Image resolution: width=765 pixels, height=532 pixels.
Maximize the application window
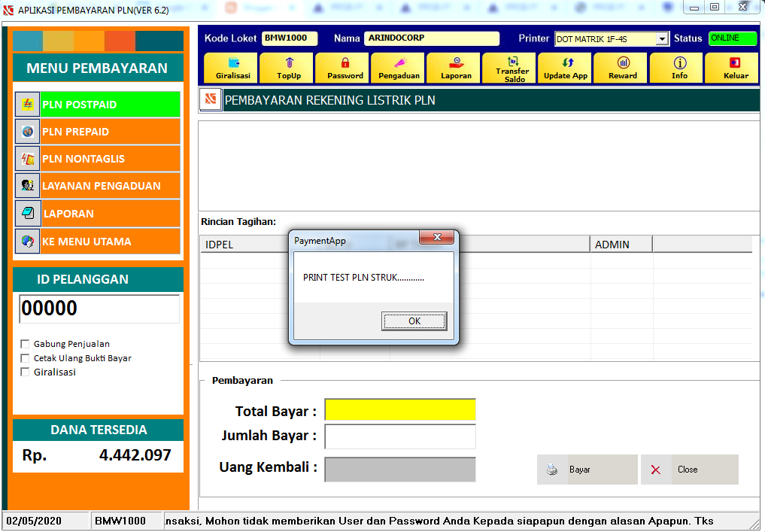point(715,8)
